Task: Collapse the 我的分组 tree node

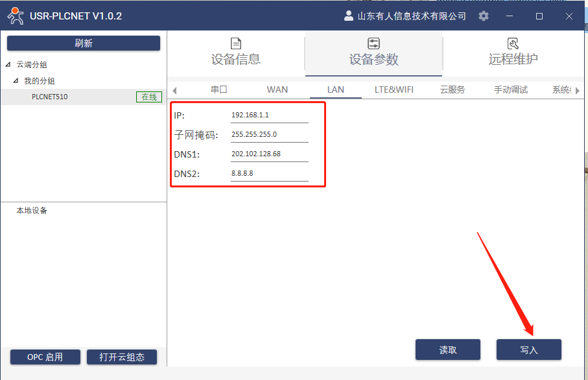Action: point(16,81)
